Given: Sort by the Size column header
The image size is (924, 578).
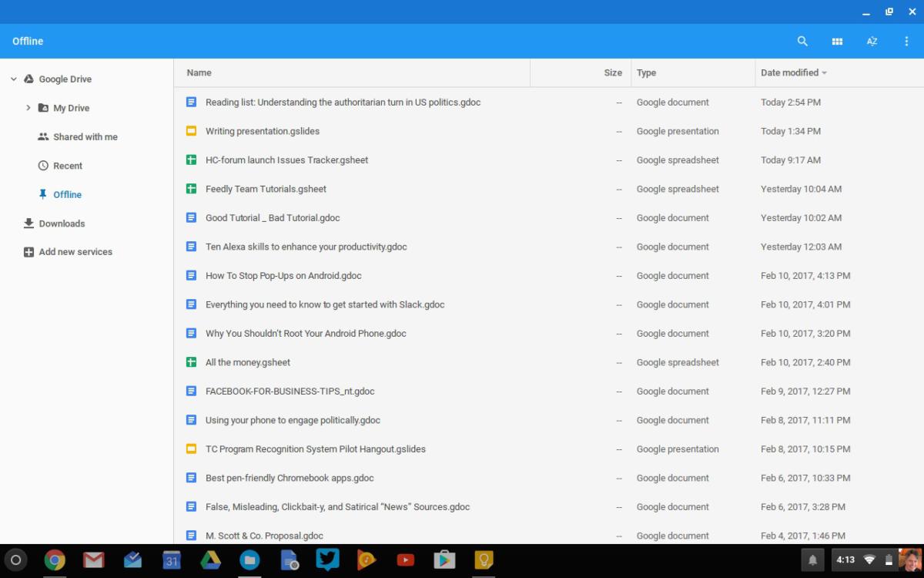Looking at the screenshot, I should coord(613,72).
